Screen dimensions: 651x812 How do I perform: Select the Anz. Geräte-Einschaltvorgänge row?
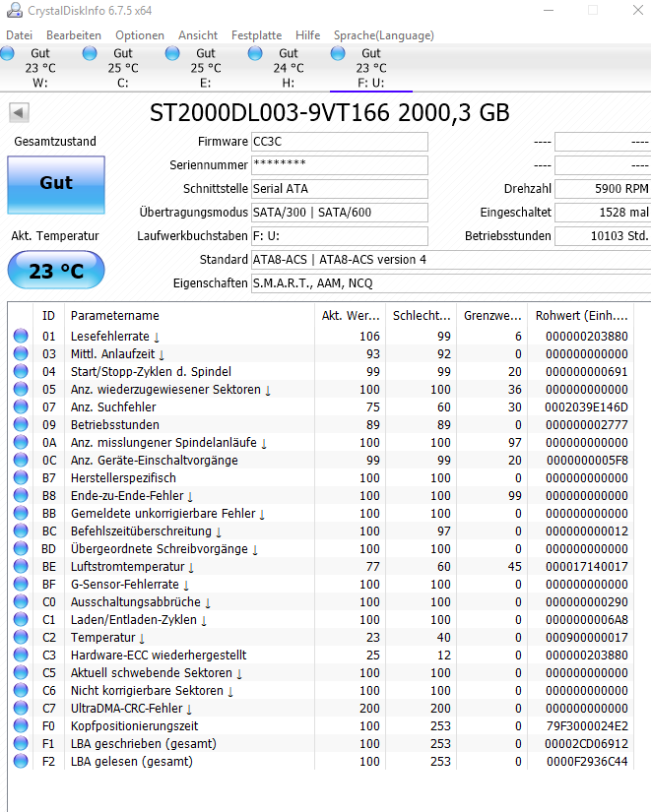320,460
